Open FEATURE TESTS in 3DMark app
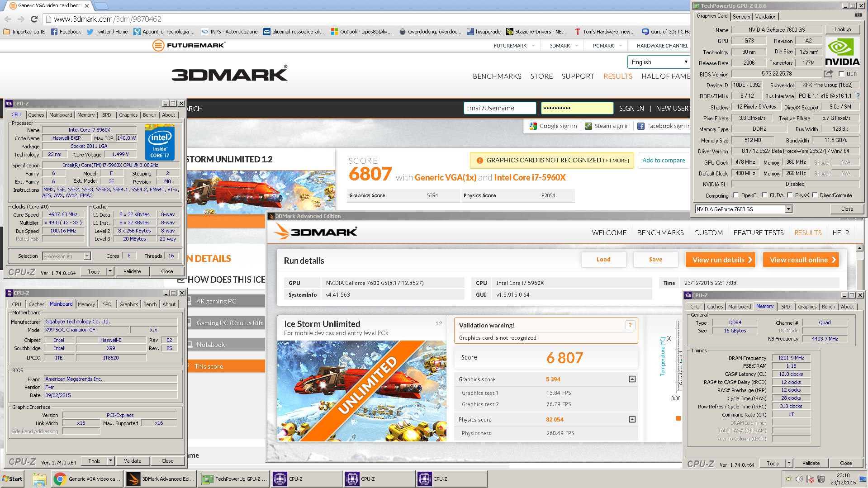The image size is (868, 488). (759, 232)
